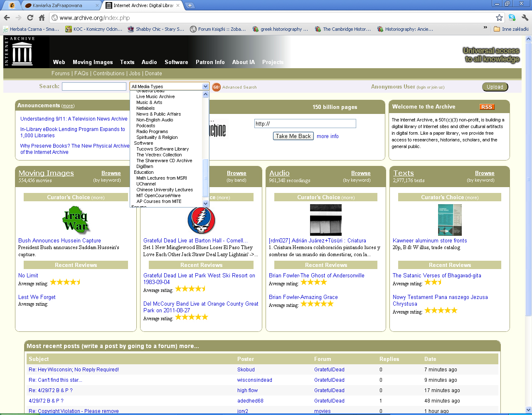Screen dimensions: 532x415
Task: Open a new browser tab
Action: pos(190,5)
